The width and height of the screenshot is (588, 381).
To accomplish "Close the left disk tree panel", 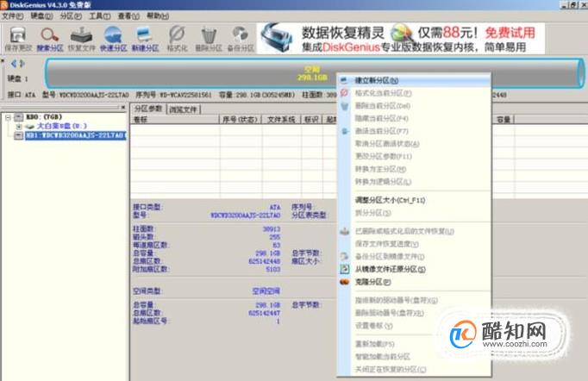I will pos(123,107).
